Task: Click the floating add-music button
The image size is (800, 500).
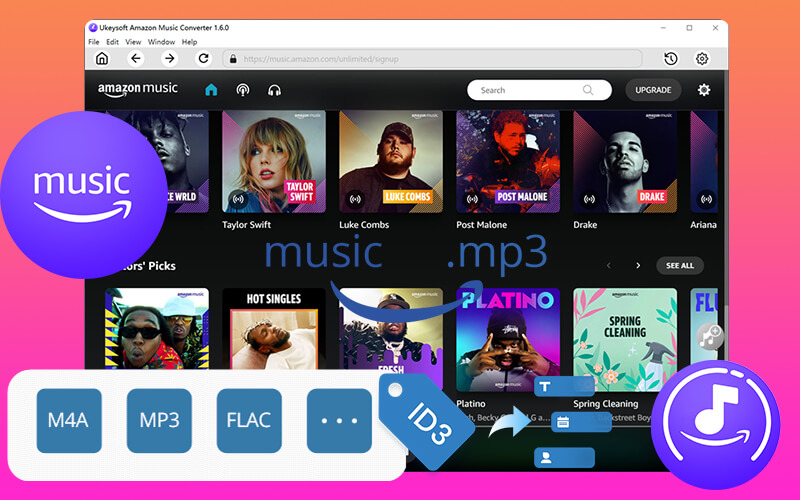Action: tap(710, 336)
